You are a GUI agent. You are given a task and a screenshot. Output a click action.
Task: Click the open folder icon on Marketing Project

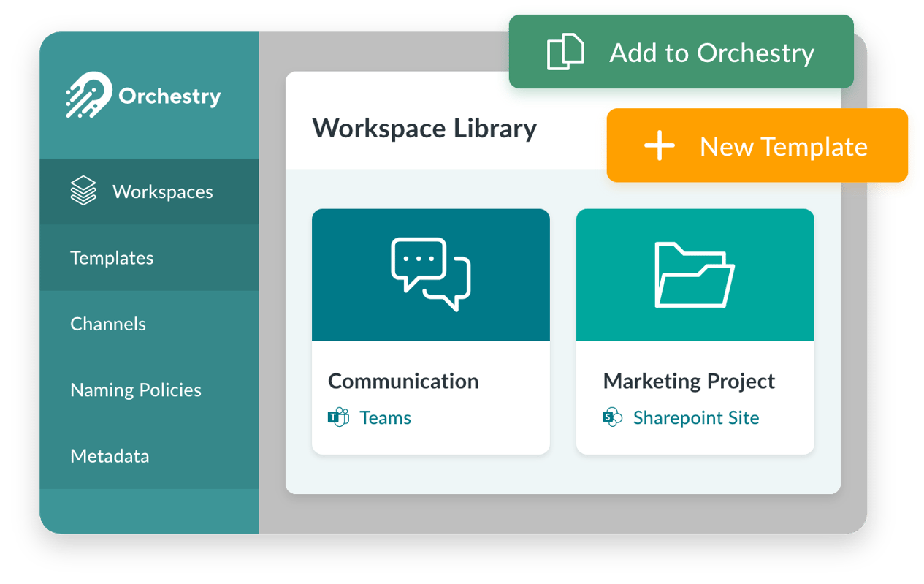click(695, 275)
